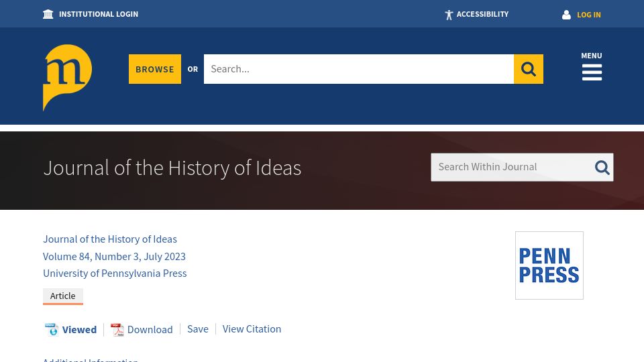Click the Penn Press logo
Image resolution: width=644 pixels, height=362 pixels.
[549, 265]
